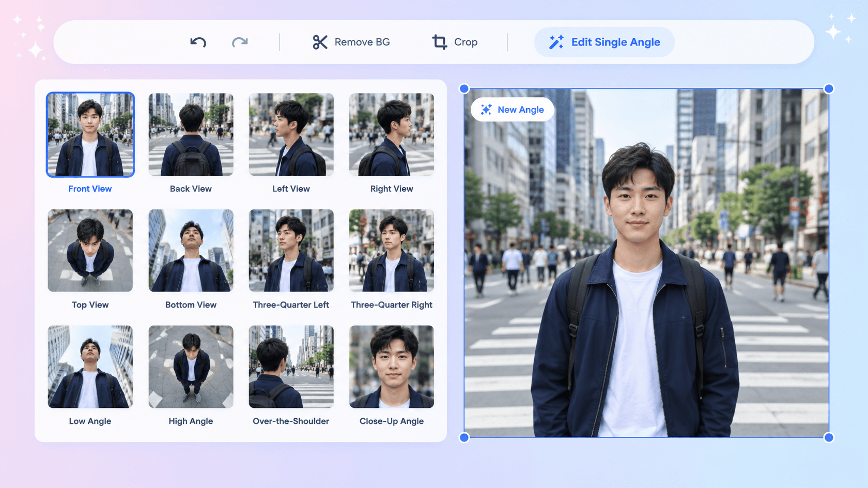Click the bottom-right selection handle
The image size is (868, 488).
click(x=829, y=437)
